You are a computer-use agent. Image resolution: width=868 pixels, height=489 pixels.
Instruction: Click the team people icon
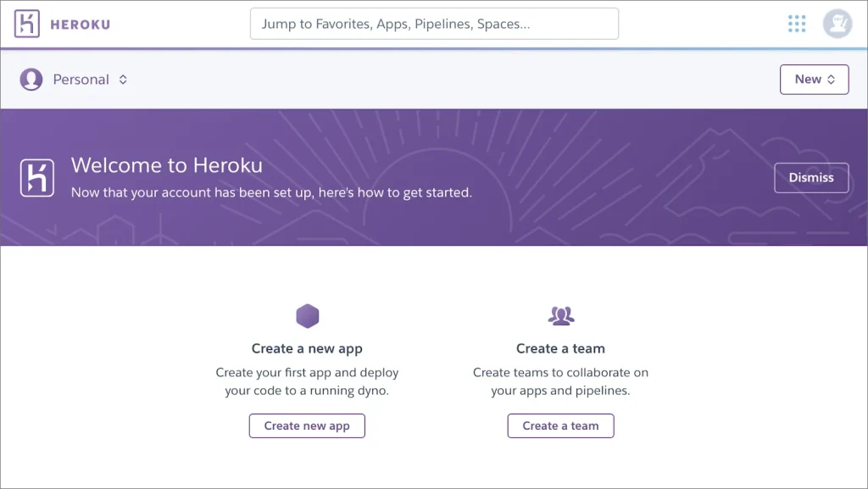click(x=561, y=316)
